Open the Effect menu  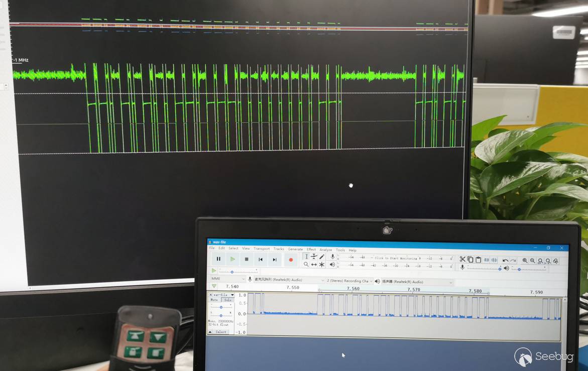[x=311, y=249]
